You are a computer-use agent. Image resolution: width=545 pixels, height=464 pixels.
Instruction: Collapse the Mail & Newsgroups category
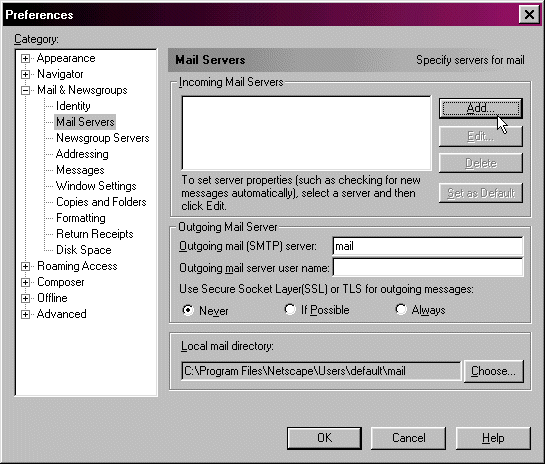click(25, 90)
